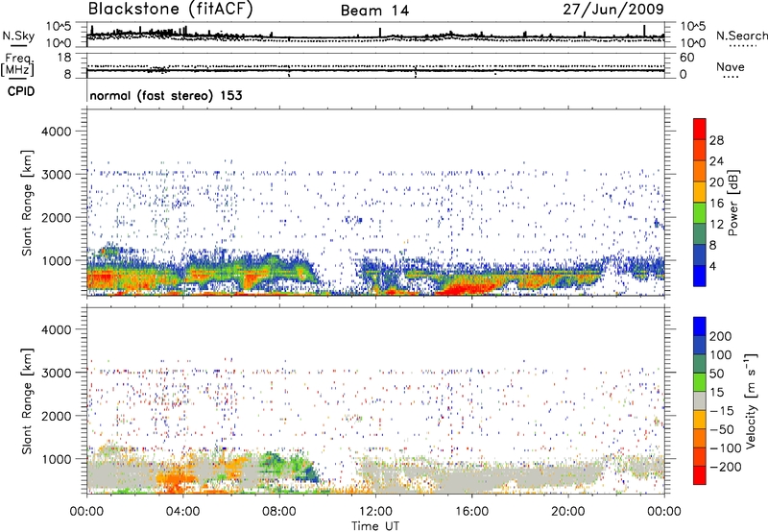Image resolution: width=768 pixels, height=532 pixels.
Task: Click the 'Nave' legend label
Action: click(x=730, y=67)
